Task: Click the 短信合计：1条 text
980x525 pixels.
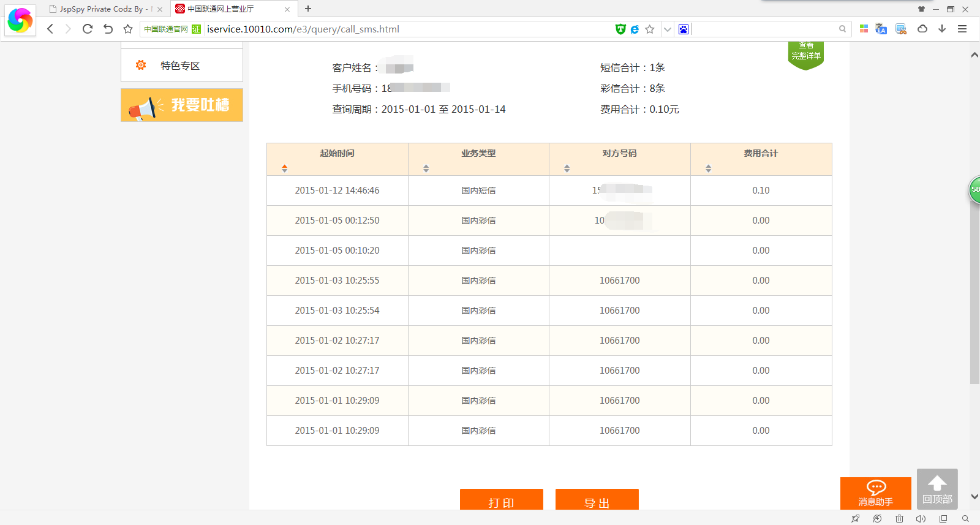Action: coord(632,67)
